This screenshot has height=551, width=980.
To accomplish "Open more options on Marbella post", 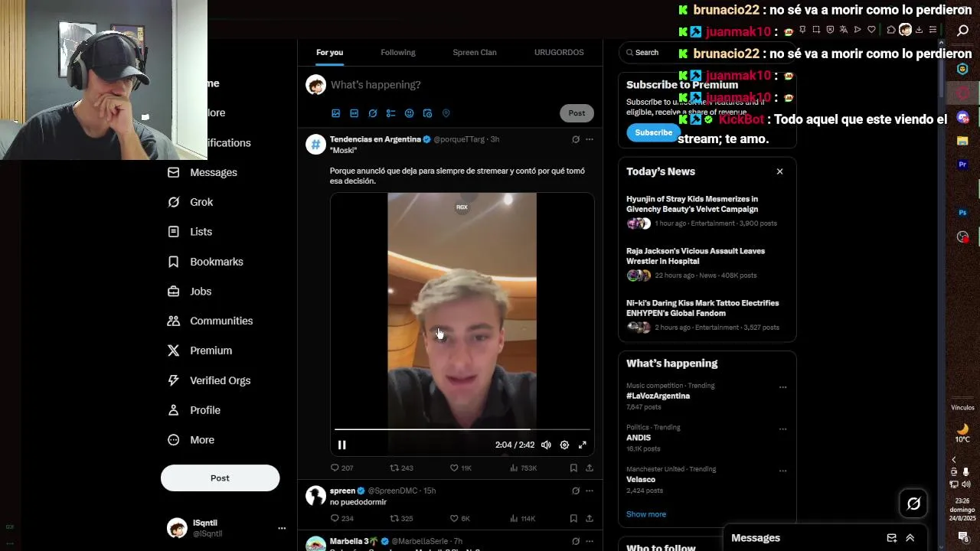I will [590, 541].
